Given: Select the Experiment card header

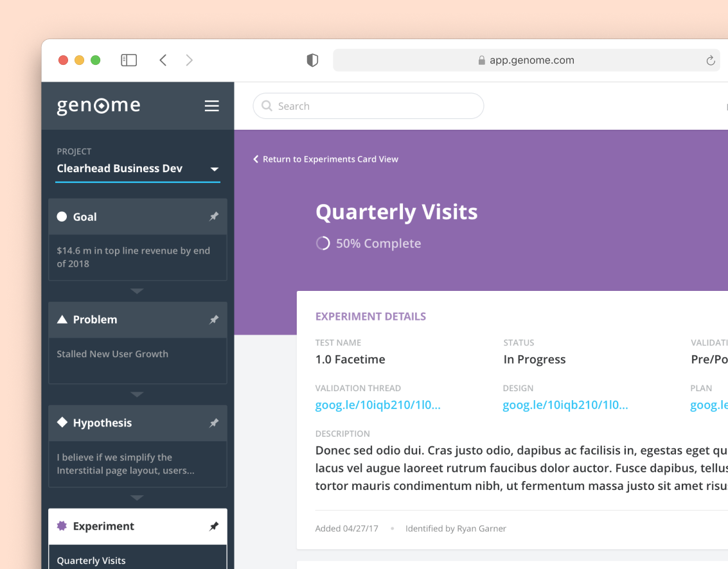Looking at the screenshot, I should 138,527.
